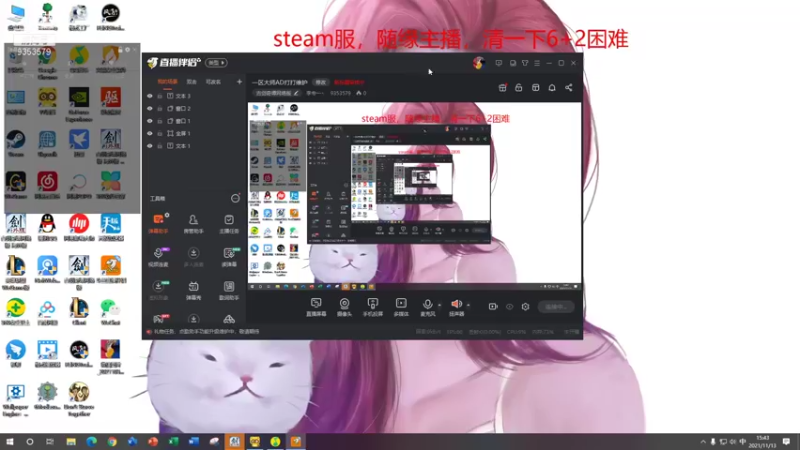Open the 手机投屏 phone casting source
Image resolution: width=800 pixels, height=450 pixels.
[373, 307]
